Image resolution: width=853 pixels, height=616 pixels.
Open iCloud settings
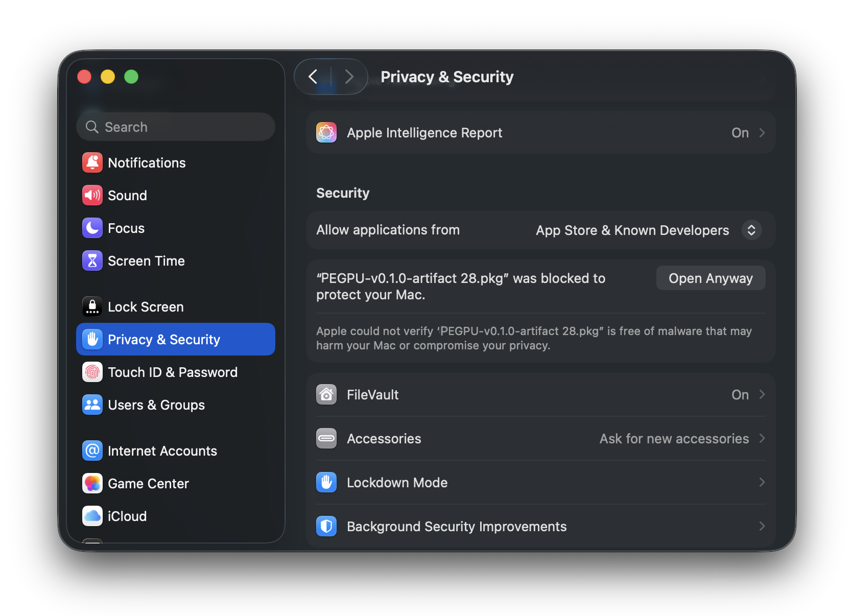(176, 516)
